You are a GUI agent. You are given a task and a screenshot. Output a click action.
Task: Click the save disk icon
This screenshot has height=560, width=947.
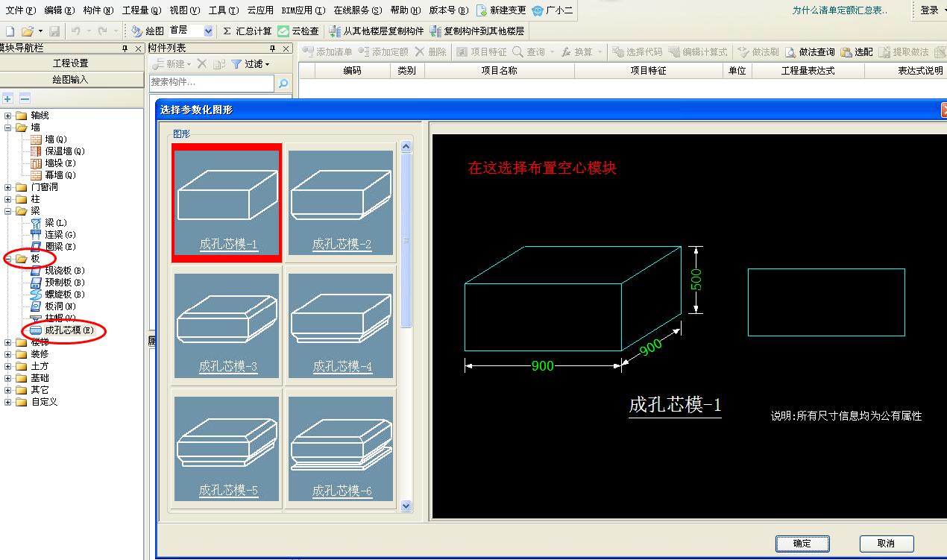[54, 31]
